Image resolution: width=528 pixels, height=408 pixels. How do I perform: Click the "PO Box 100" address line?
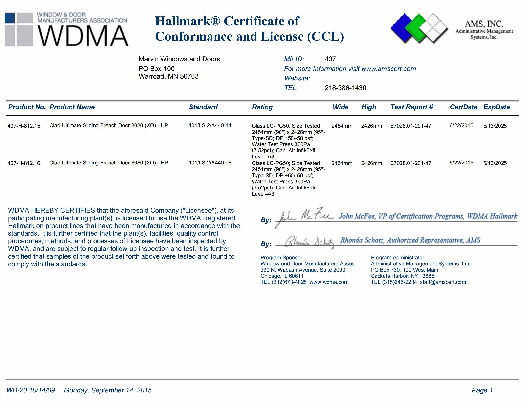click(x=156, y=68)
